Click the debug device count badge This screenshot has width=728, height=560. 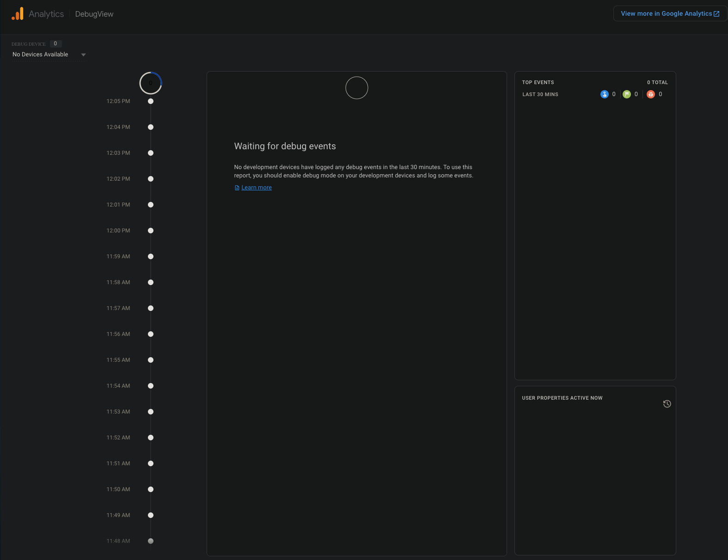pyautogui.click(x=55, y=43)
